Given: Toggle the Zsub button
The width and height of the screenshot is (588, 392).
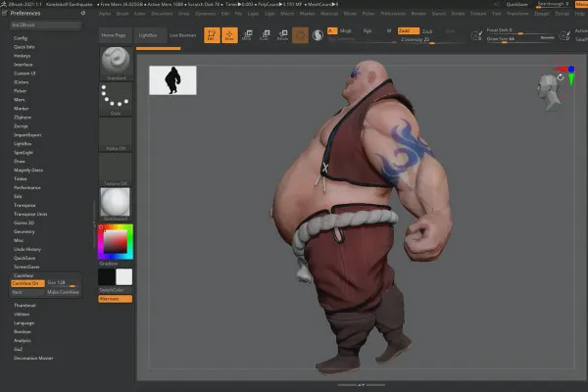Looking at the screenshot, I should (427, 31).
